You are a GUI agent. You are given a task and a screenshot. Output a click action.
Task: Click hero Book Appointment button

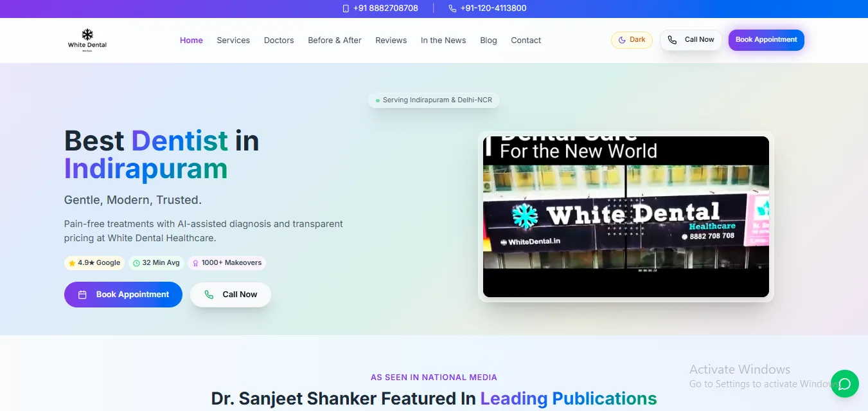point(123,295)
